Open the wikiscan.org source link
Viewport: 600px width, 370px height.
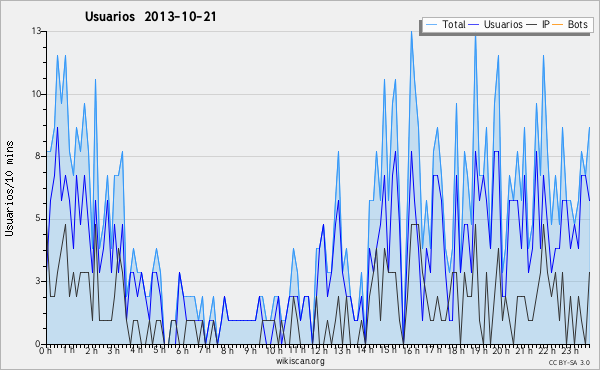click(x=300, y=361)
